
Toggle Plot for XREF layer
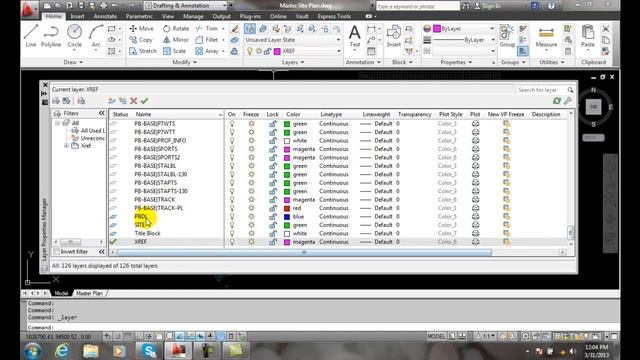476,242
